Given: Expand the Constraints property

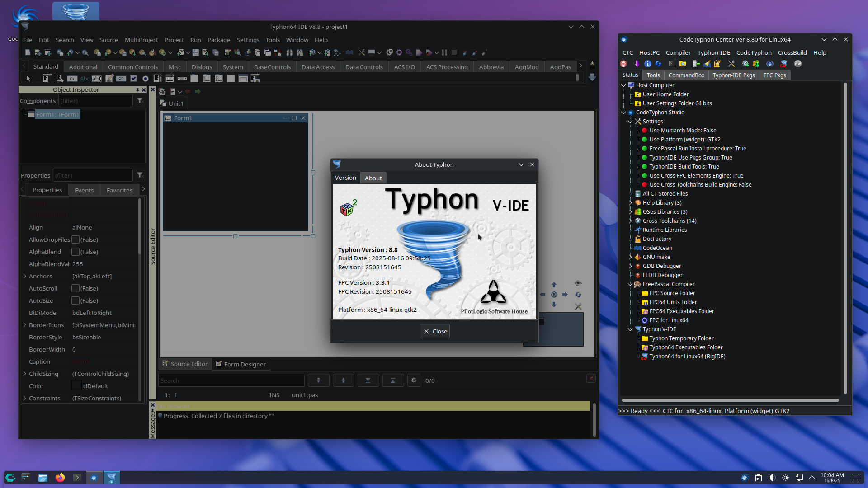Looking at the screenshot, I should click(x=24, y=398).
